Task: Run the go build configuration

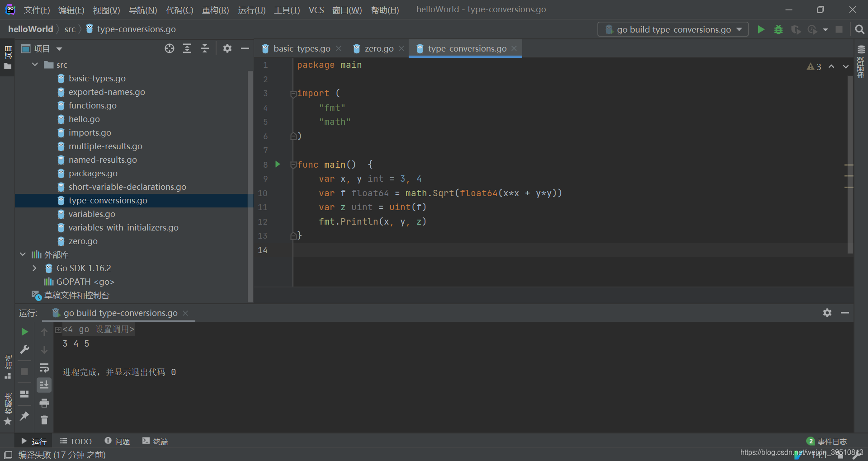Action: (761, 29)
